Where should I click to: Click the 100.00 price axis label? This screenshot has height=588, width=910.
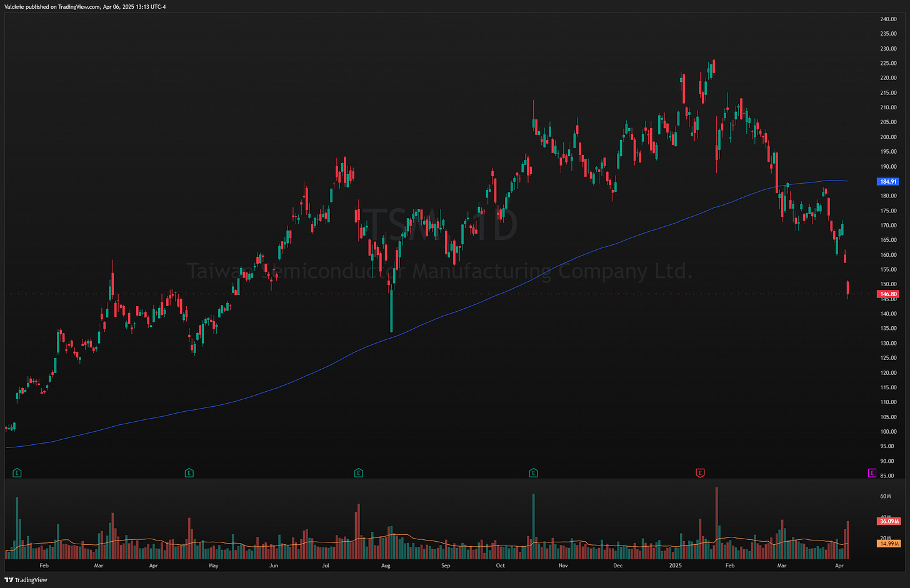coord(888,432)
